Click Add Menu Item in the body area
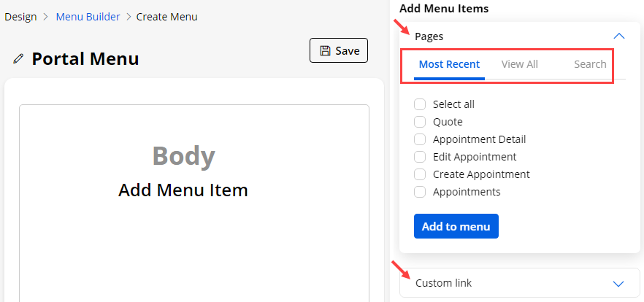Screen dimensions: 644x302 pyautogui.click(x=183, y=190)
